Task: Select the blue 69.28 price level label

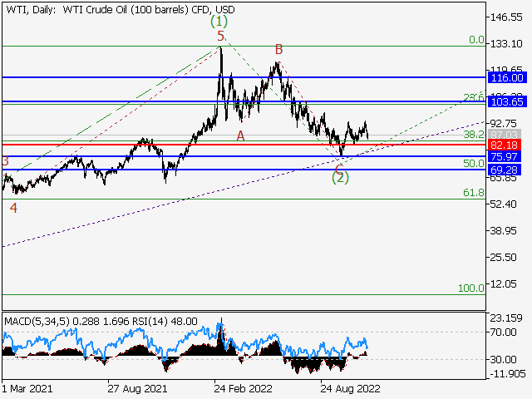Action: pyautogui.click(x=505, y=170)
